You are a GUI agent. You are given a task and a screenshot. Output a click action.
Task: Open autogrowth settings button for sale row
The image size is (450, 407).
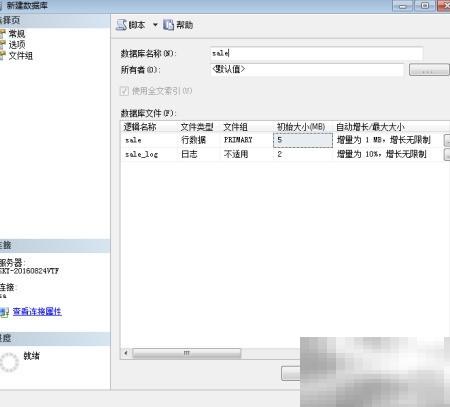pos(447,140)
